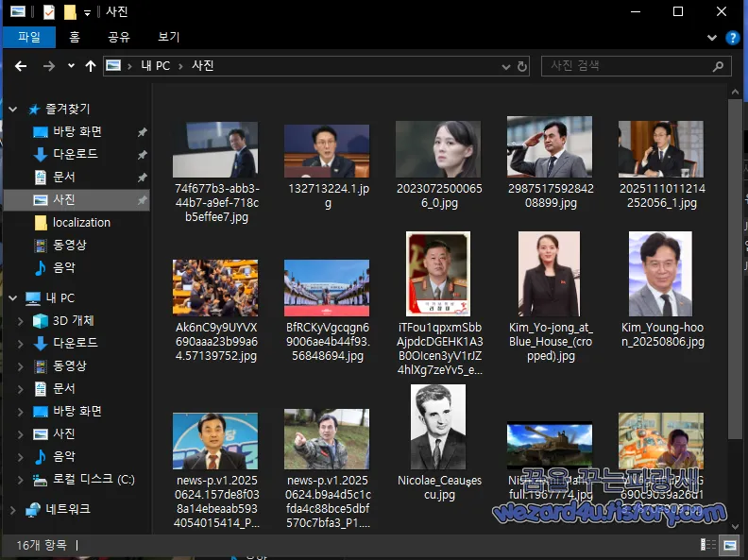Screen dimensions: 748x560
Task: Refresh the folder view
Action: point(522,67)
